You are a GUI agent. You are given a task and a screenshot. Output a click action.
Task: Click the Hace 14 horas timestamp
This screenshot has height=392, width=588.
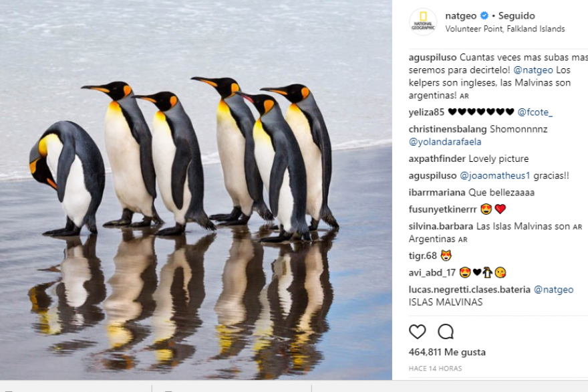click(435, 369)
